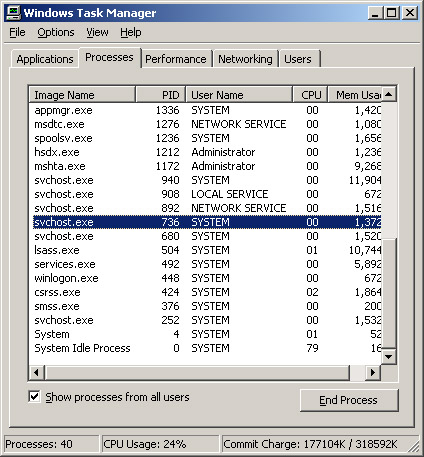Select svchost.exe with PID 252
The width and height of the screenshot is (424, 457).
tap(207, 320)
